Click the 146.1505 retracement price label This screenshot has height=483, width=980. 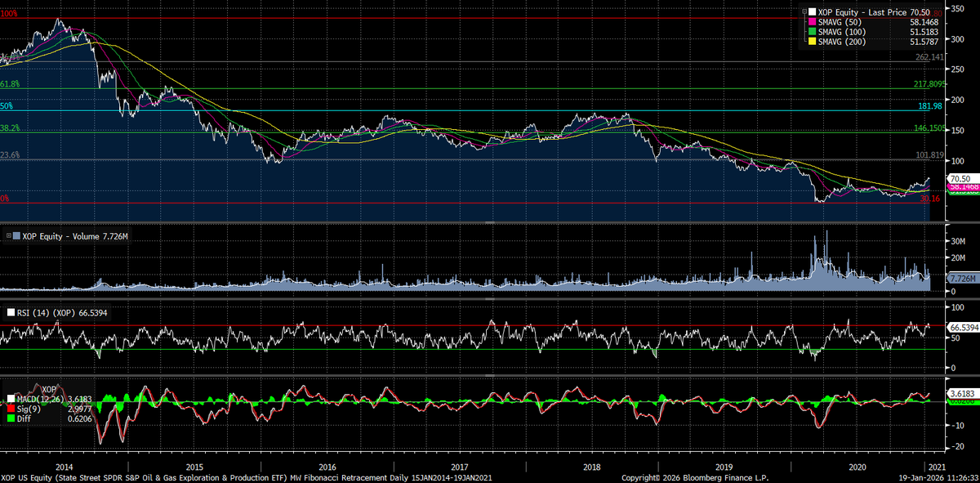[x=929, y=128]
